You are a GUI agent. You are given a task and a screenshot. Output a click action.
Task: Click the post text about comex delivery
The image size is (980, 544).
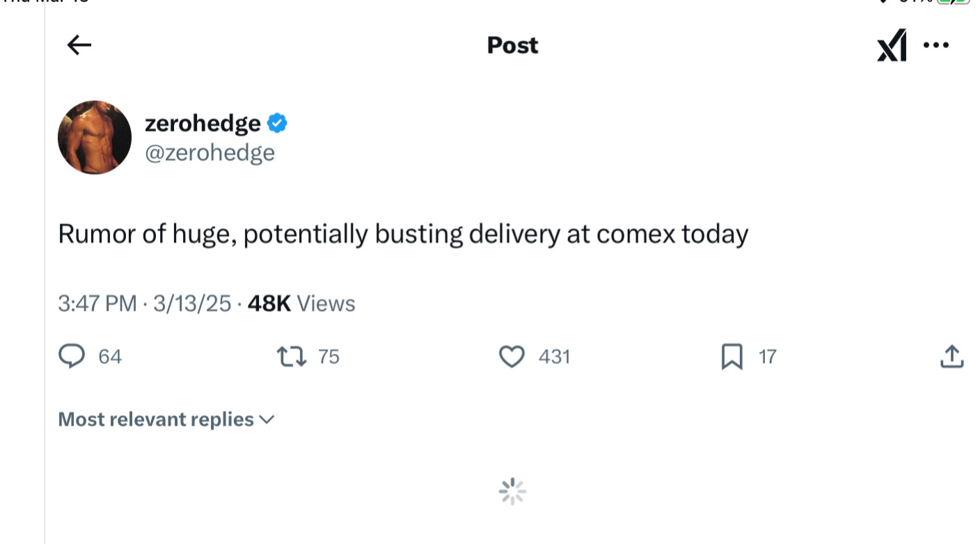[x=403, y=234]
